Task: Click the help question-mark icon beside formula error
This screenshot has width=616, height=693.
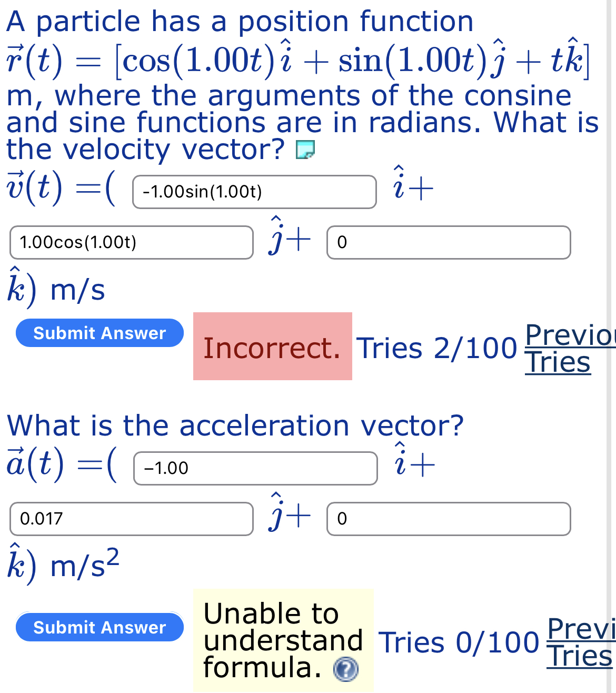Action: tap(346, 670)
